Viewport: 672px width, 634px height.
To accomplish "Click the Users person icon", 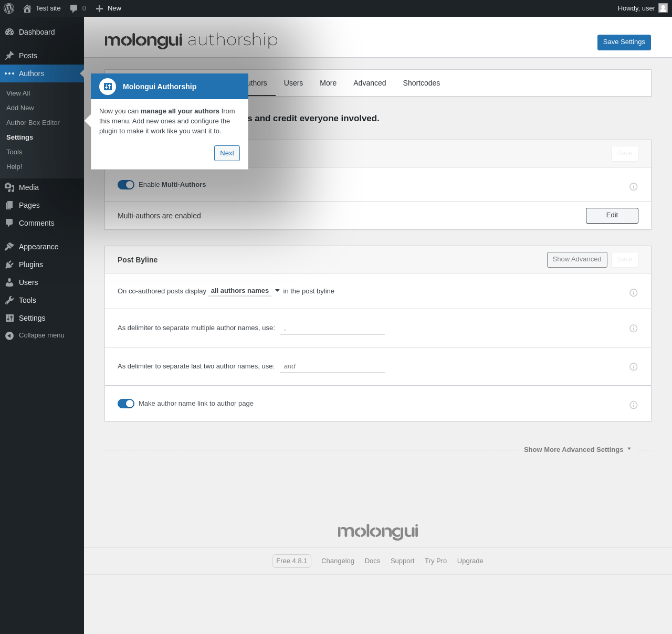I will [9, 282].
